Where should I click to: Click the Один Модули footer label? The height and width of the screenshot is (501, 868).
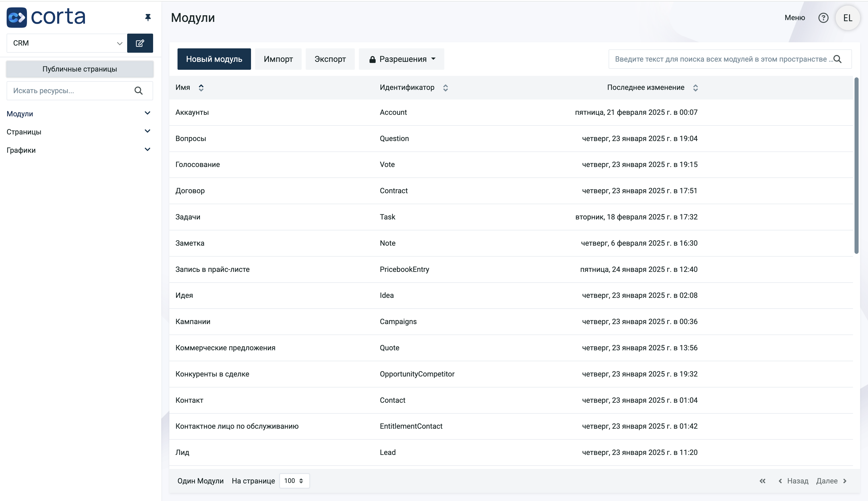click(200, 481)
